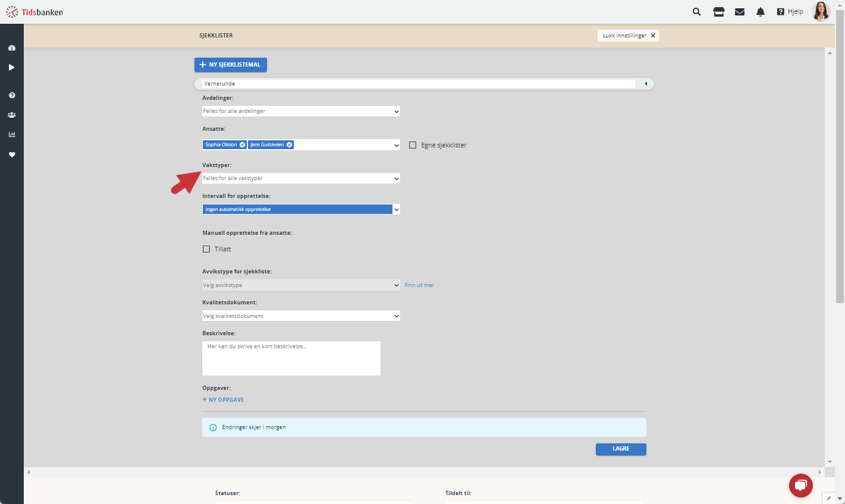The height and width of the screenshot is (504, 845).
Task: Open the chat bubble widget
Action: (x=801, y=486)
